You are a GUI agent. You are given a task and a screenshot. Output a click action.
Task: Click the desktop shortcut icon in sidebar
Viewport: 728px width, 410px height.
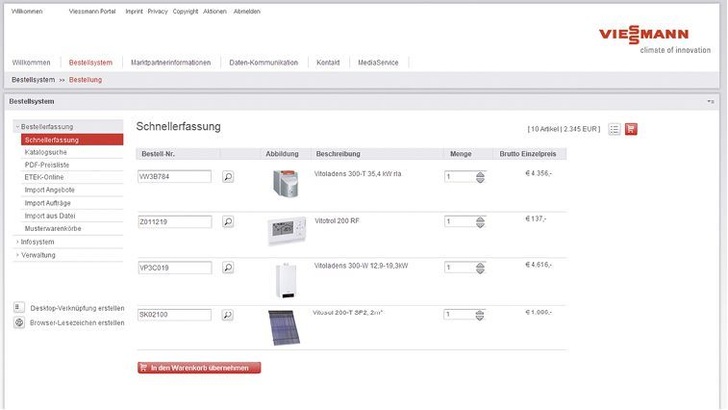coord(19,307)
